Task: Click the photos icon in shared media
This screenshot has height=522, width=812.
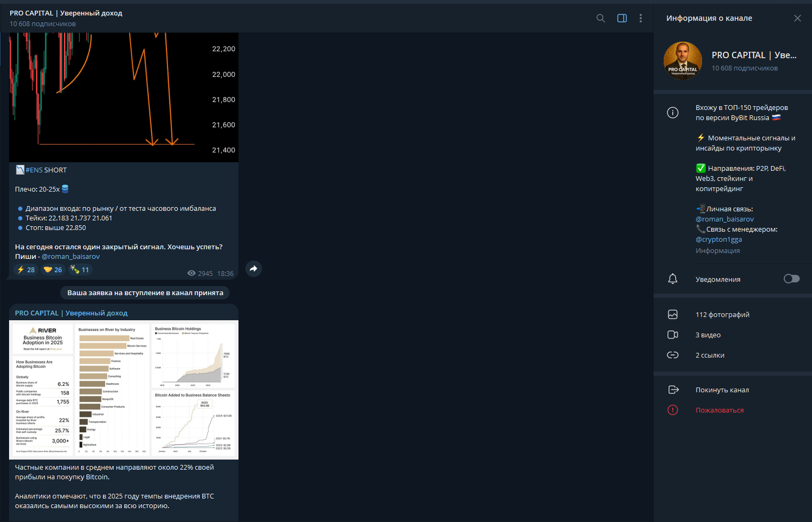Action: [673, 314]
